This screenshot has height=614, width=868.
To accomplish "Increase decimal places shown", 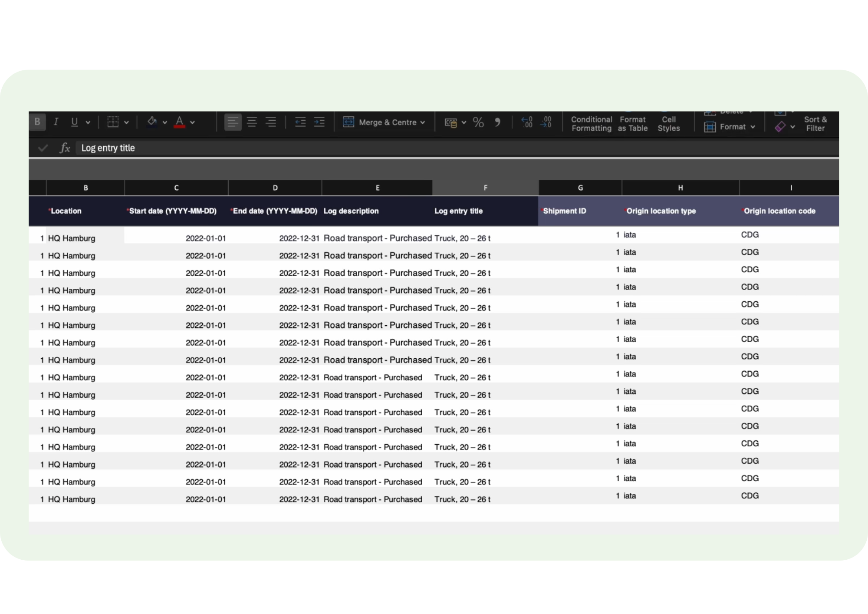I will [x=527, y=122].
